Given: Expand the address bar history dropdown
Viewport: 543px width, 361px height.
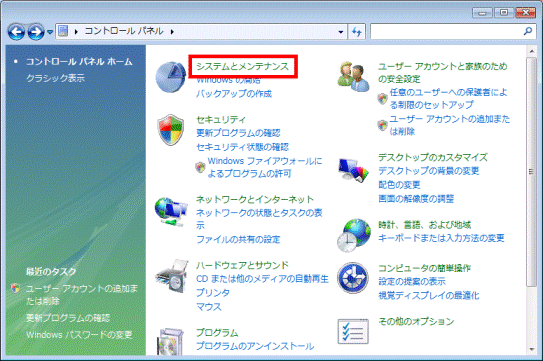Looking at the screenshot, I should (x=341, y=32).
